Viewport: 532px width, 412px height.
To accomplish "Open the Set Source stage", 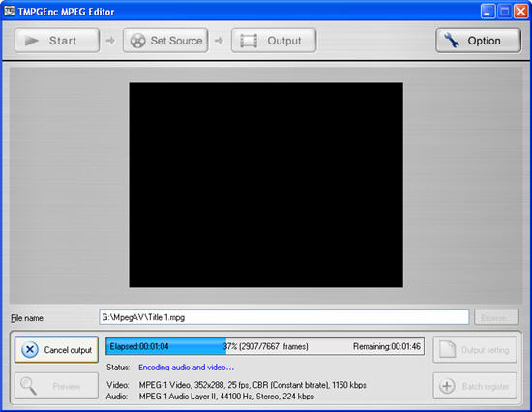I will tap(165, 41).
